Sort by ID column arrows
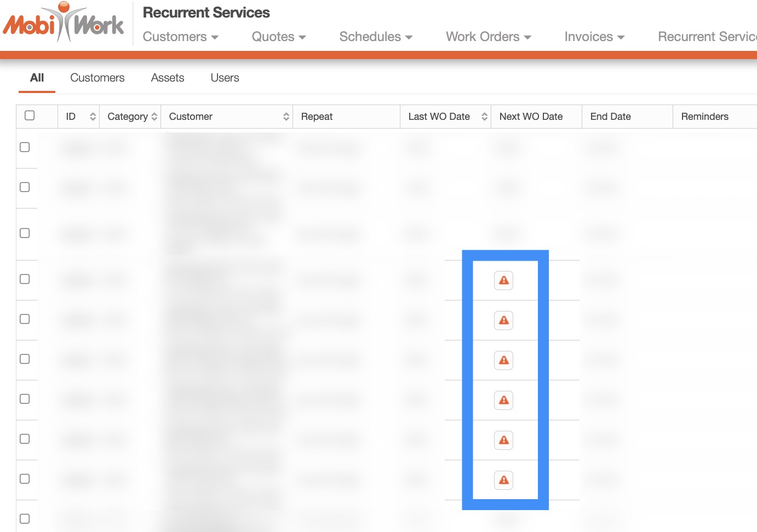 [93, 117]
